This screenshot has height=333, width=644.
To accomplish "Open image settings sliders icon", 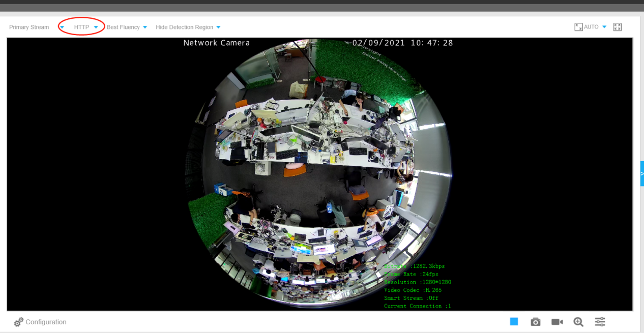I will tap(600, 322).
